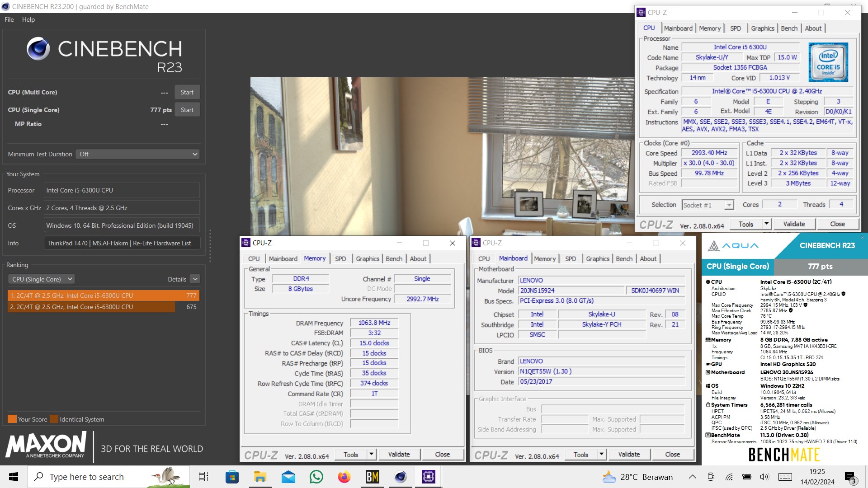Open the Socket #1 selection dropdown
The image size is (868, 488).
click(708, 205)
